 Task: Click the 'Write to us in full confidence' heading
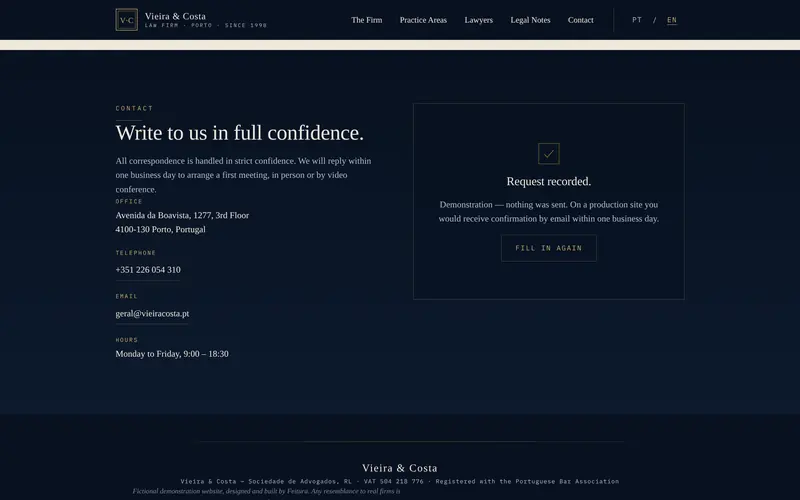pyautogui.click(x=239, y=133)
